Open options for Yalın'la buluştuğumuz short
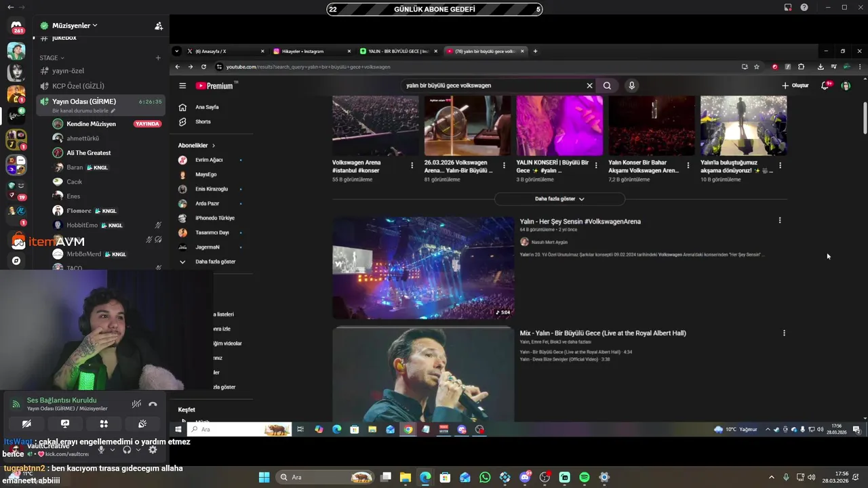Image resolution: width=868 pixels, height=488 pixels. click(x=780, y=165)
